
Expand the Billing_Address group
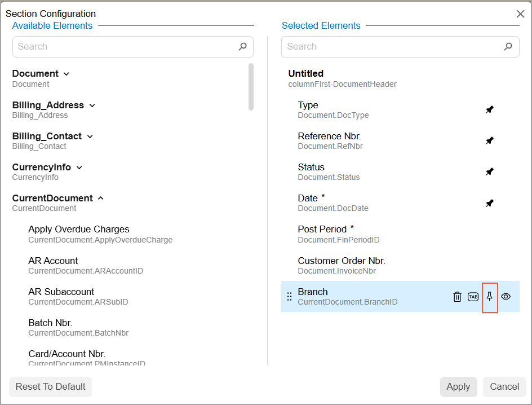point(92,105)
